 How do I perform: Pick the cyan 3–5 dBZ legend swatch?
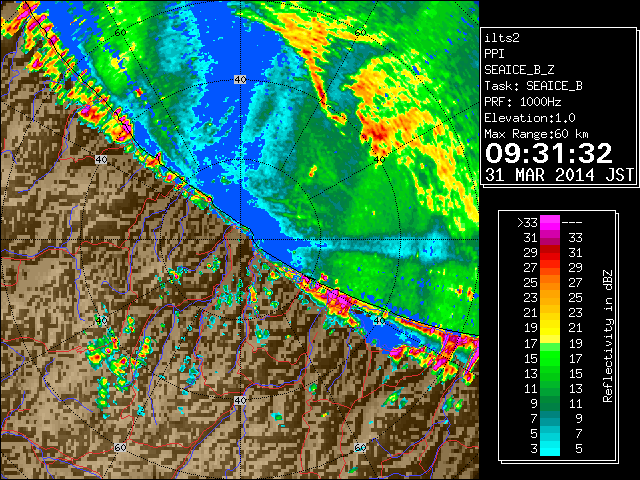550,448
